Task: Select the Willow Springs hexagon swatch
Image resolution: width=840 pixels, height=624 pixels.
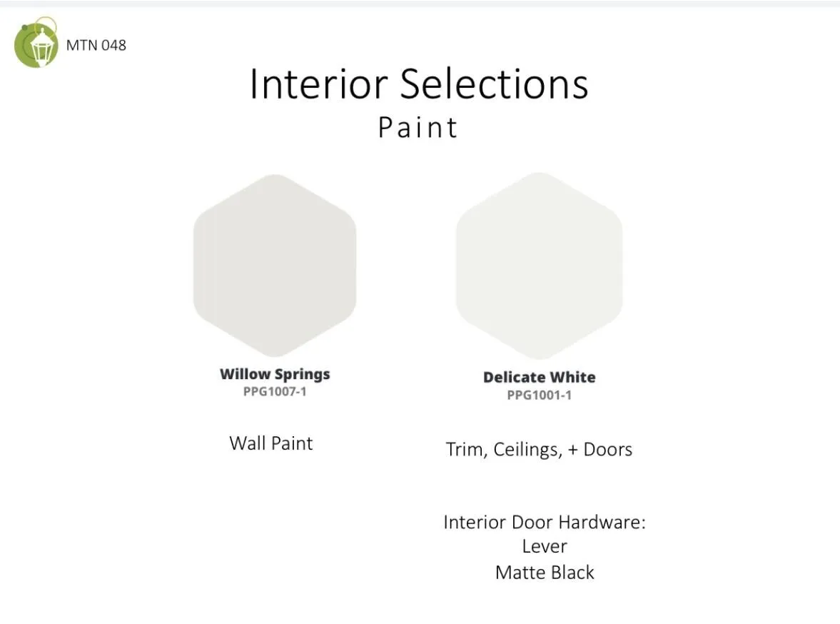Action: pos(275,266)
